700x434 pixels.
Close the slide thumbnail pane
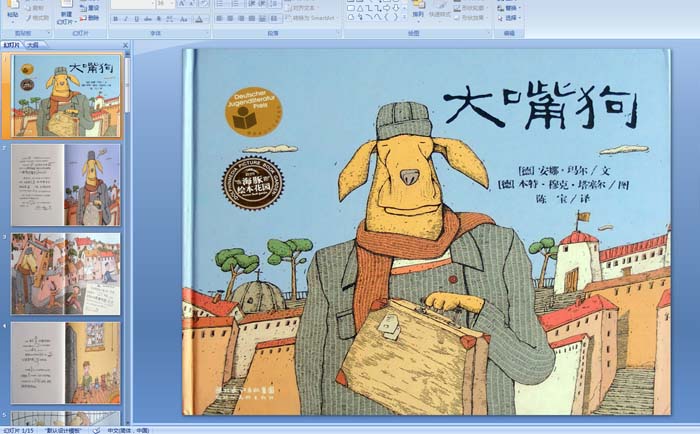pyautogui.click(x=125, y=45)
